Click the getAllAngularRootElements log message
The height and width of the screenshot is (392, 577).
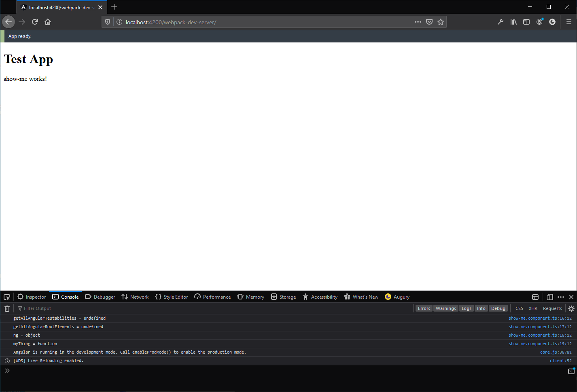[x=58, y=327]
